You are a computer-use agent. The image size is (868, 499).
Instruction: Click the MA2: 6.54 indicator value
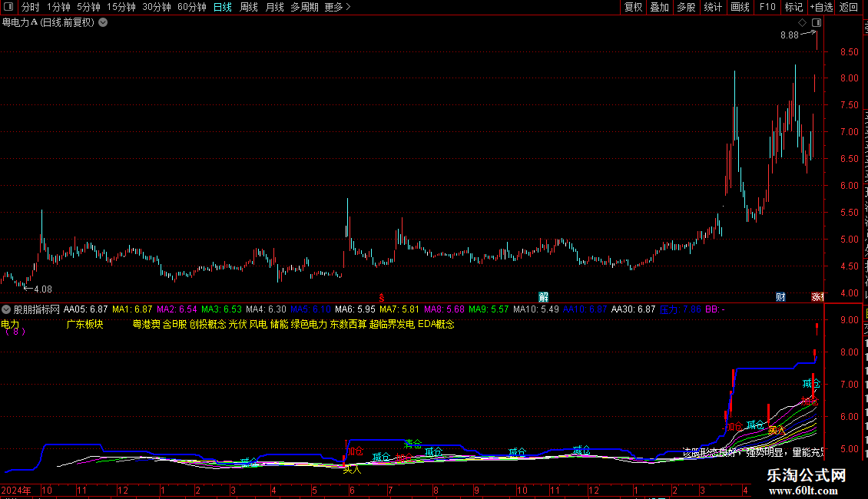coord(177,309)
